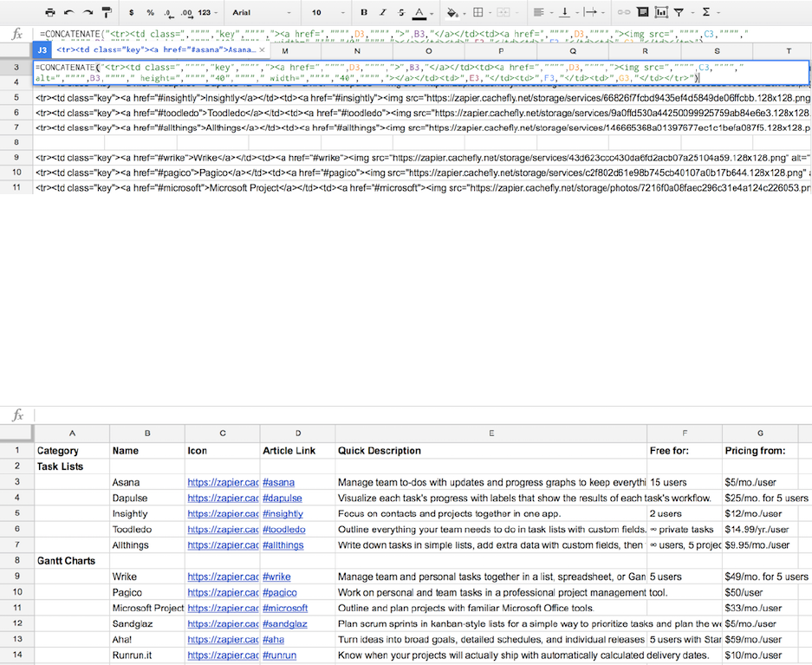The image size is (812, 665).
Task: Select row 12 header in lower sheet
Action: [17, 623]
